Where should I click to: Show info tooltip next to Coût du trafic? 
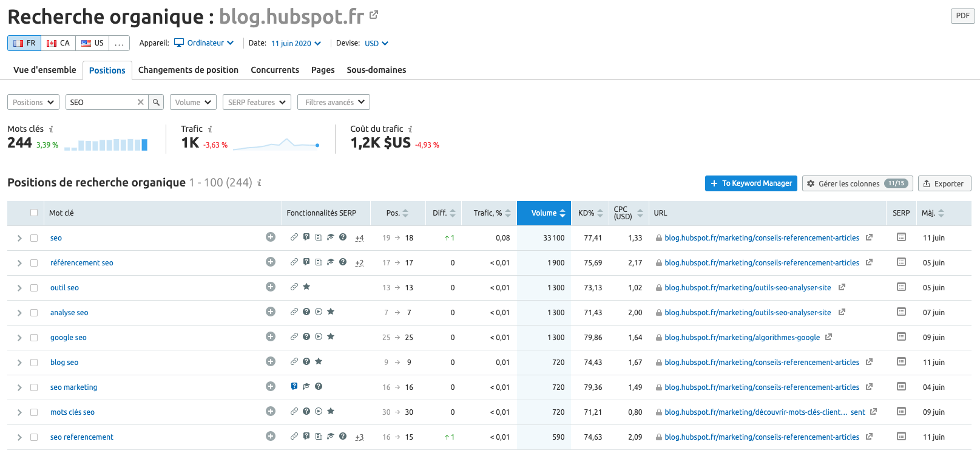[410, 129]
